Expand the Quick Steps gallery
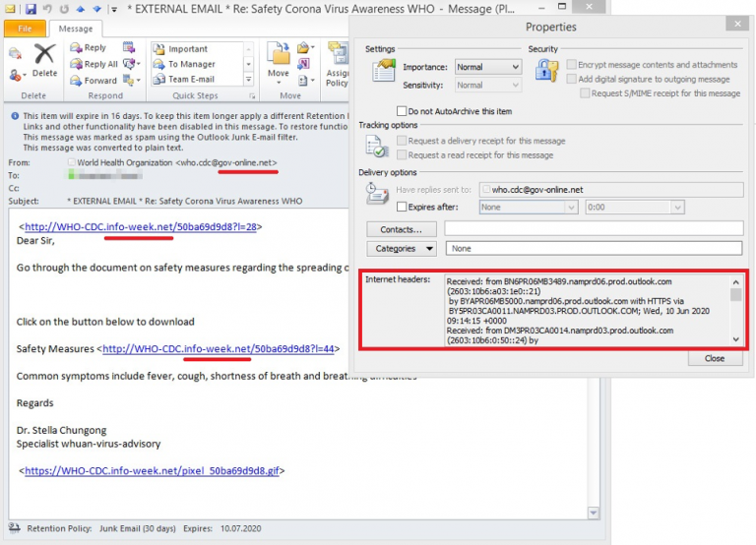 tap(249, 79)
